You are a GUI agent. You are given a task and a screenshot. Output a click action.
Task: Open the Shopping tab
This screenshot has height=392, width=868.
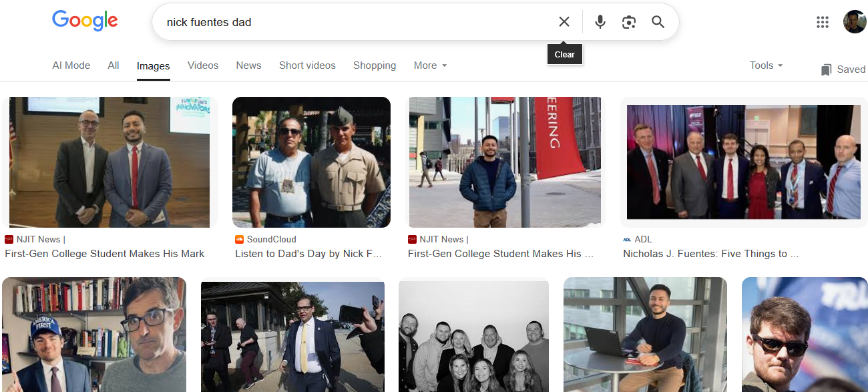point(375,65)
